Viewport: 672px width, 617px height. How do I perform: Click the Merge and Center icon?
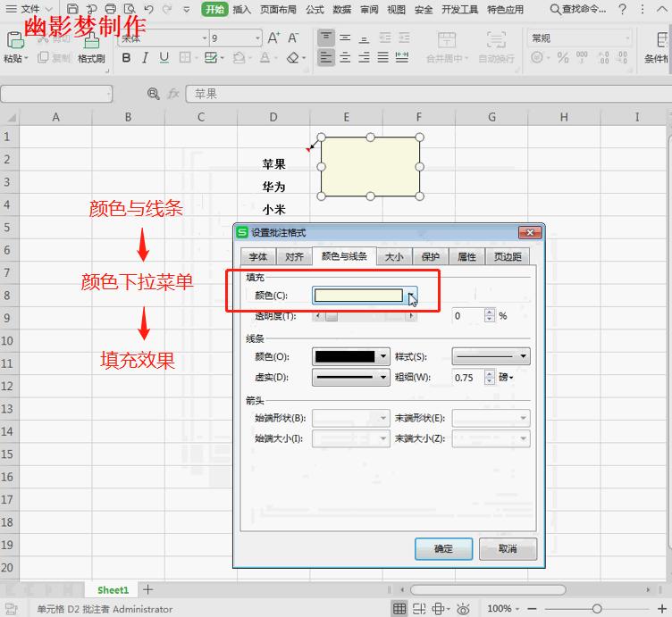click(x=447, y=39)
